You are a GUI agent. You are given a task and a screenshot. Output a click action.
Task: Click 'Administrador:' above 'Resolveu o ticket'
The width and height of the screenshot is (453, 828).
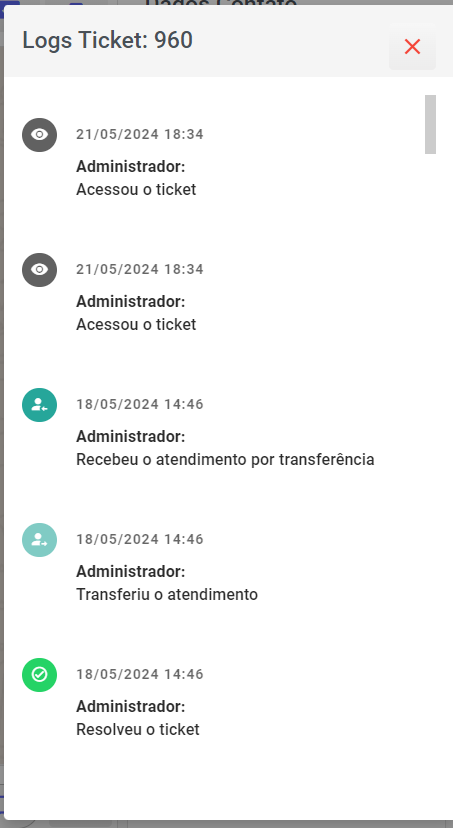[x=130, y=707]
